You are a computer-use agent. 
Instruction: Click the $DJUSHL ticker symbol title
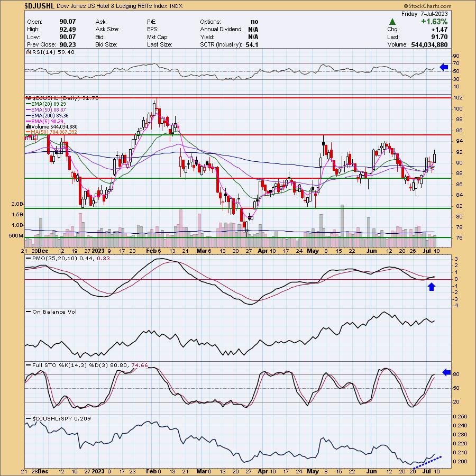point(39,6)
